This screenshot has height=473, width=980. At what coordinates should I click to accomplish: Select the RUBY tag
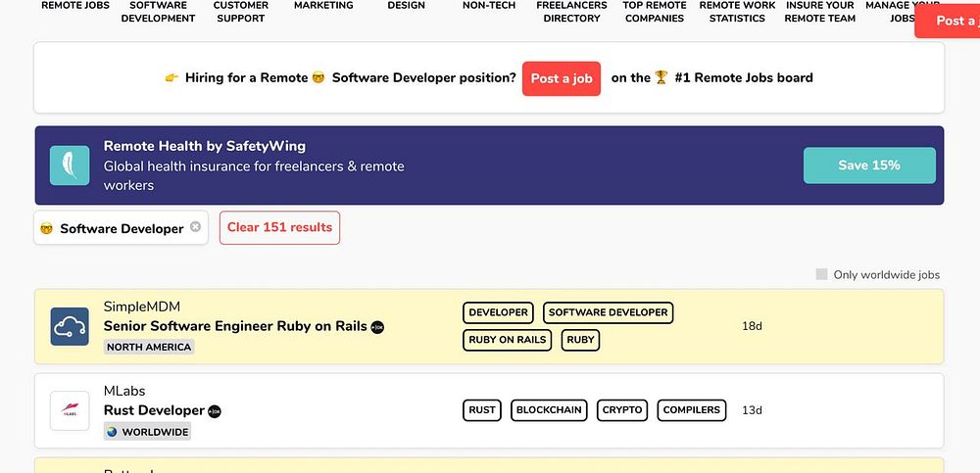click(x=580, y=341)
